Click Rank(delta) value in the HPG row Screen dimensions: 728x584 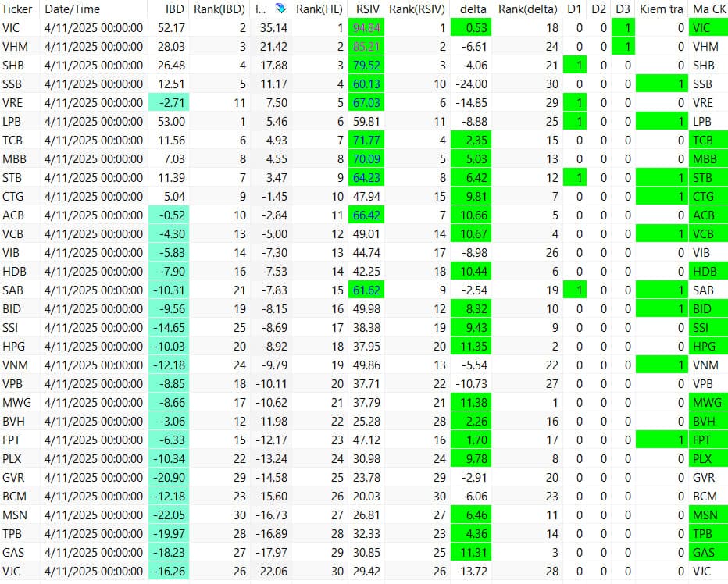click(x=555, y=347)
